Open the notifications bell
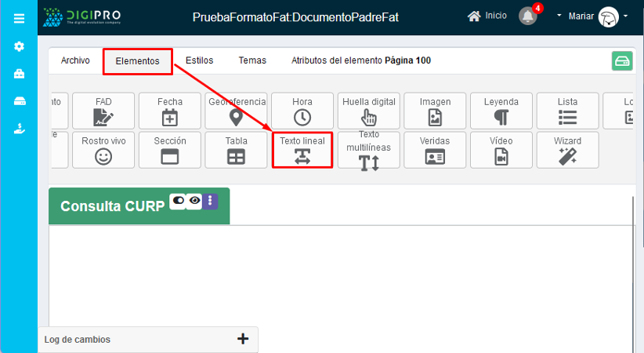The image size is (644, 353). coord(529,16)
